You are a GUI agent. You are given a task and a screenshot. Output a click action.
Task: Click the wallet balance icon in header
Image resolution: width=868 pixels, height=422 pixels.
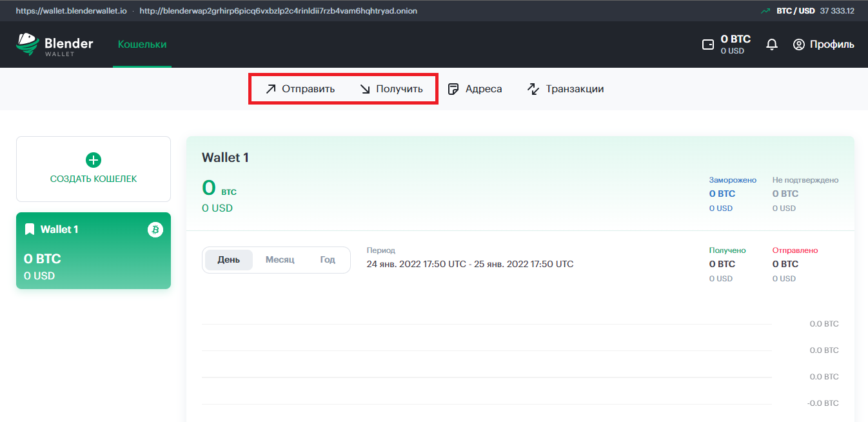(707, 45)
